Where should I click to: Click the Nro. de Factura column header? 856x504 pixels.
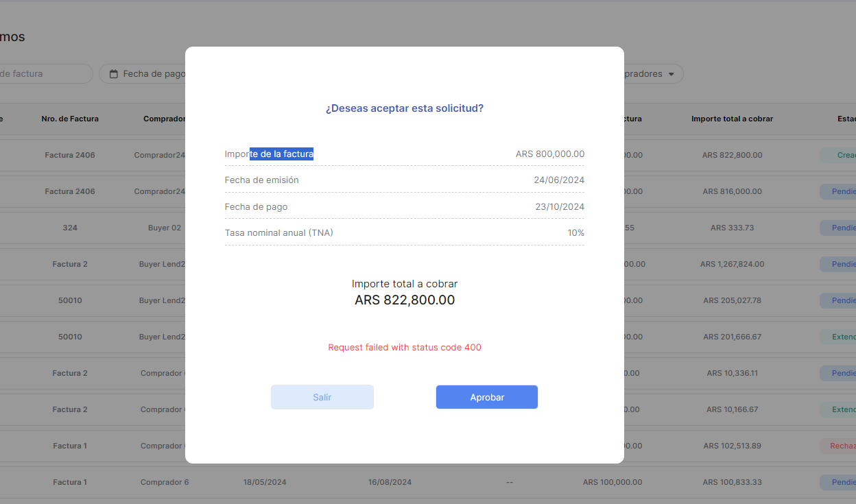tap(70, 119)
